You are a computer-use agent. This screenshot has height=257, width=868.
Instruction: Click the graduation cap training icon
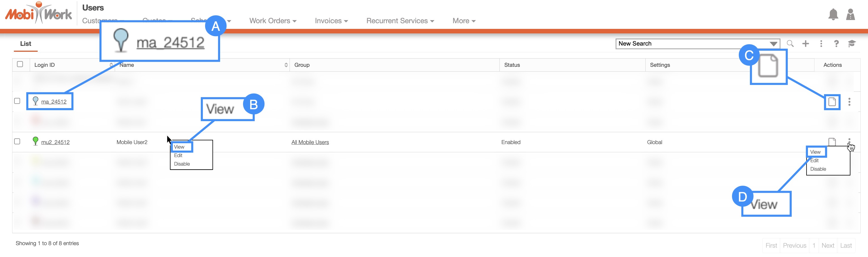[x=852, y=44]
